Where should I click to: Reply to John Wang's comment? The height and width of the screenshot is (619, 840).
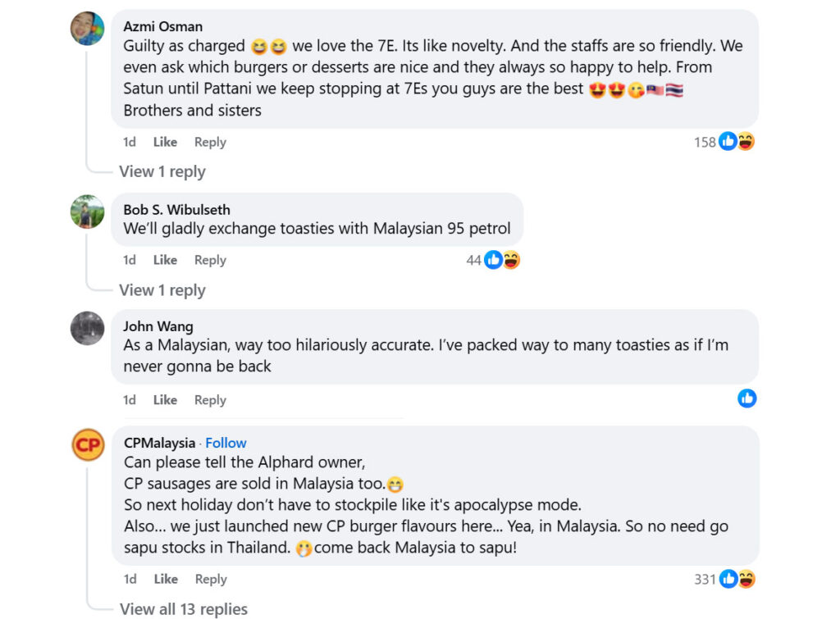tap(210, 400)
